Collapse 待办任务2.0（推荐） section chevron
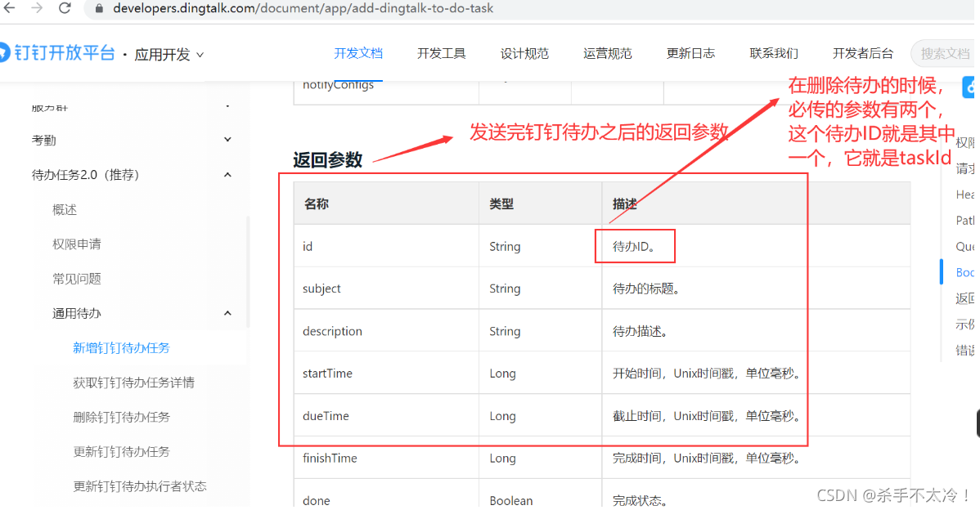Image resolution: width=980 pixels, height=510 pixels. click(x=227, y=175)
